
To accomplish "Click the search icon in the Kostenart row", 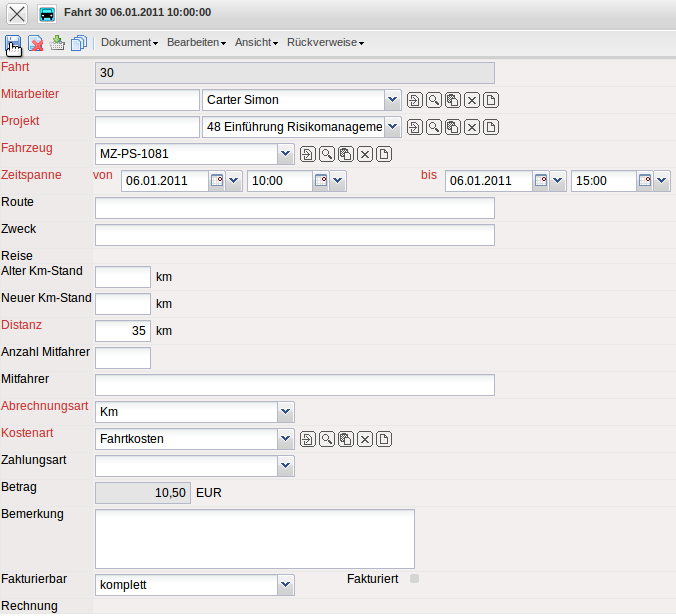I will pos(327,439).
